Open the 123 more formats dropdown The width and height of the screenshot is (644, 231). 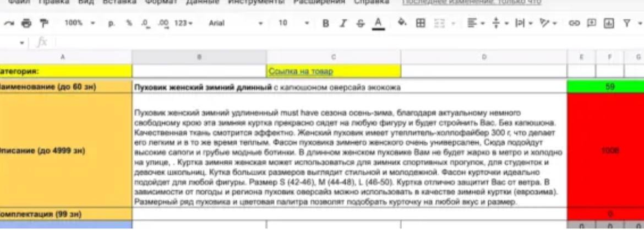click(x=183, y=23)
